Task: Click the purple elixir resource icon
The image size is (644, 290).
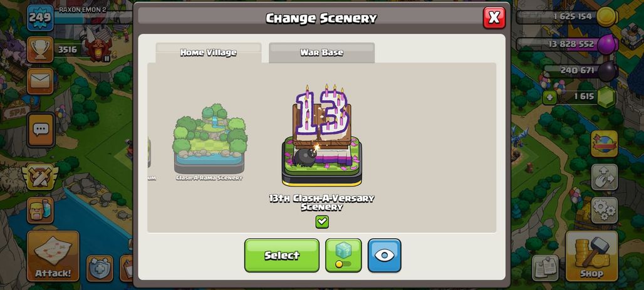Action: pyautogui.click(x=608, y=44)
